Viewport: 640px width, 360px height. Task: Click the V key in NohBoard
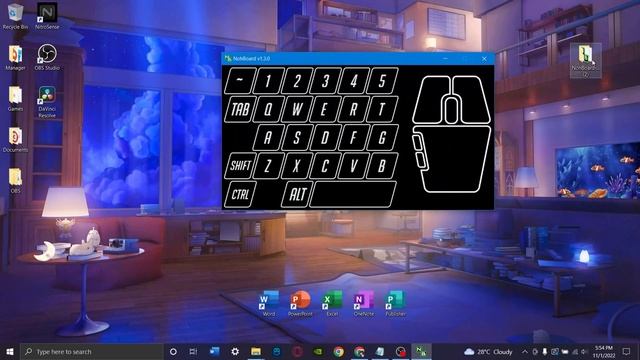[353, 166]
